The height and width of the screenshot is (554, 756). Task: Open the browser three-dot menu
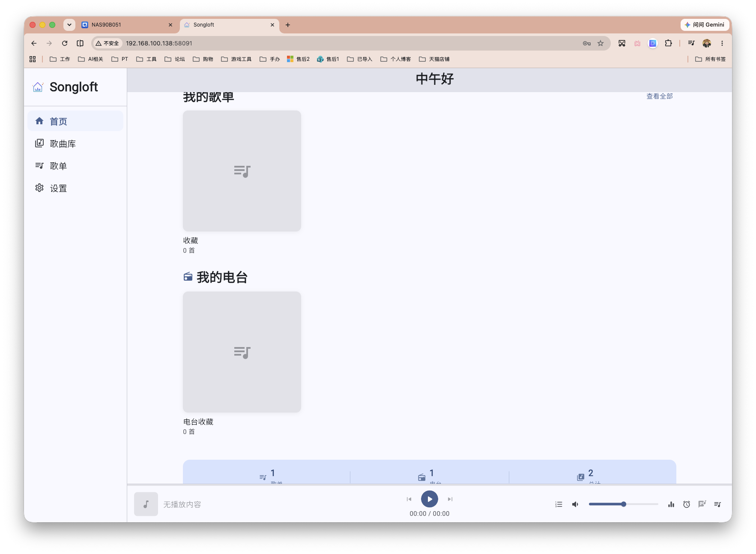coord(722,43)
